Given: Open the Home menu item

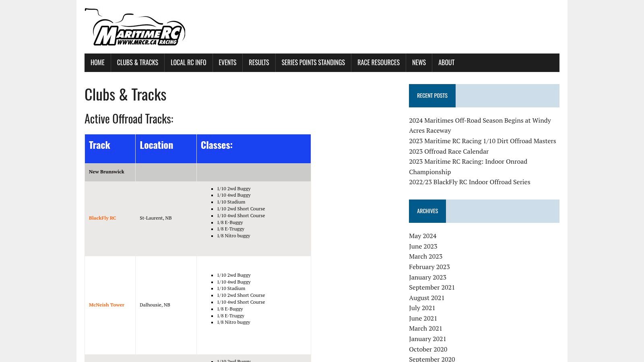Looking at the screenshot, I should [x=97, y=63].
